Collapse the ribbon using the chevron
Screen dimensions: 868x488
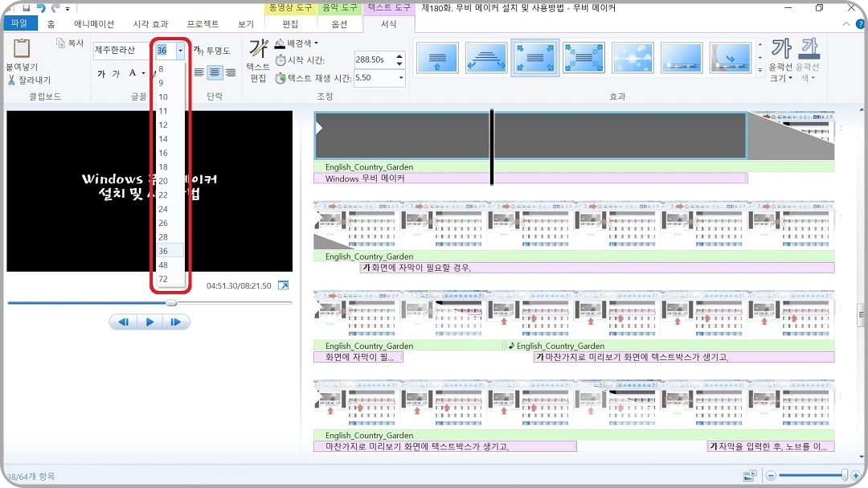click(x=845, y=24)
